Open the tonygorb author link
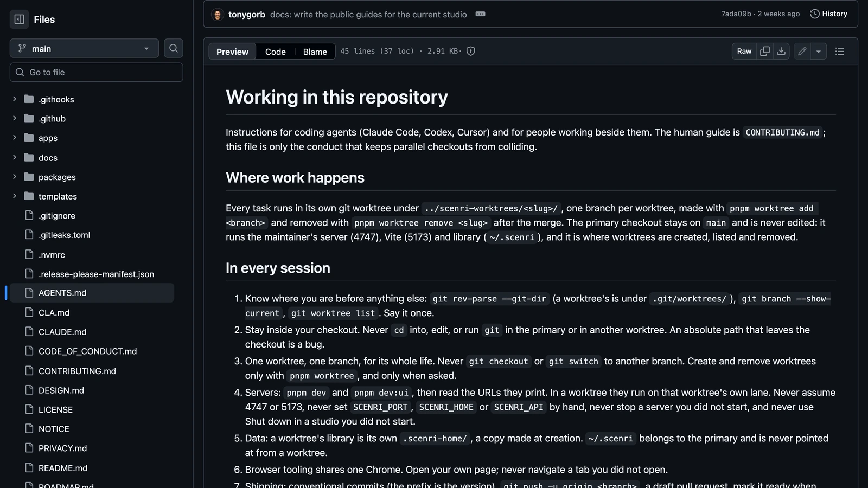This screenshot has width=868, height=488. 247,15
